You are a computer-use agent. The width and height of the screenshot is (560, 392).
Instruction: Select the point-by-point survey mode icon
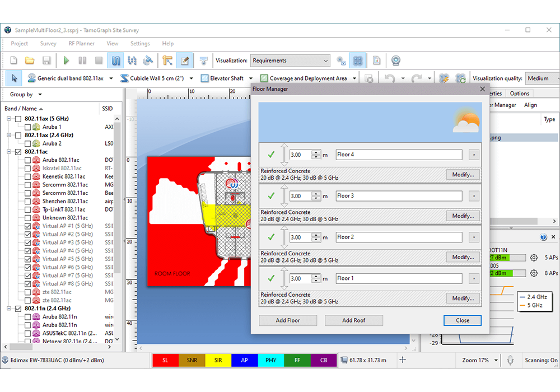(132, 60)
